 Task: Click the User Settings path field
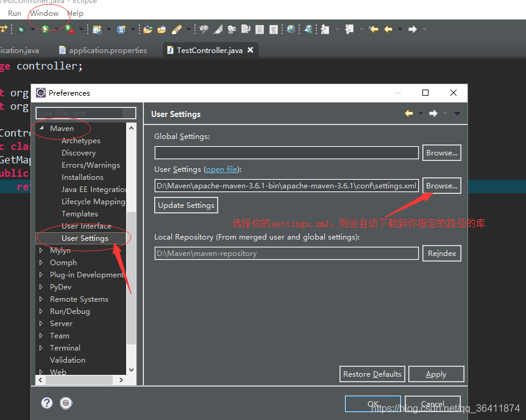pyautogui.click(x=286, y=186)
